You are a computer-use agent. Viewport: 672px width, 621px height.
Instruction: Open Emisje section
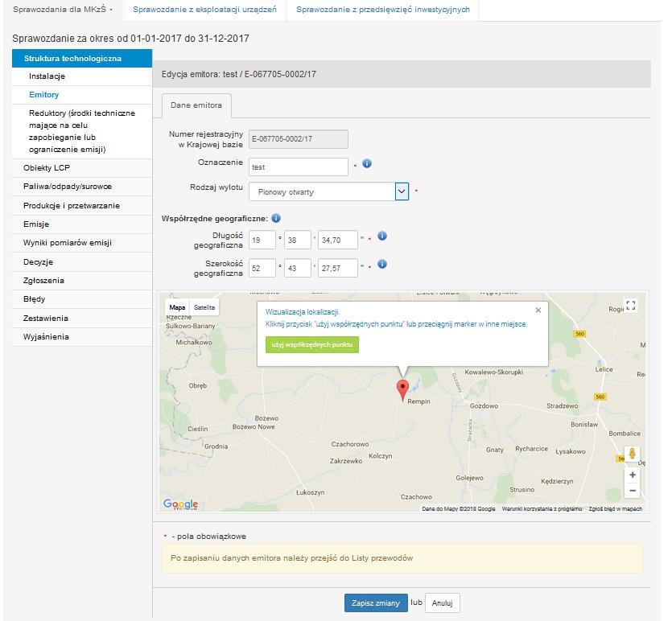(x=82, y=224)
